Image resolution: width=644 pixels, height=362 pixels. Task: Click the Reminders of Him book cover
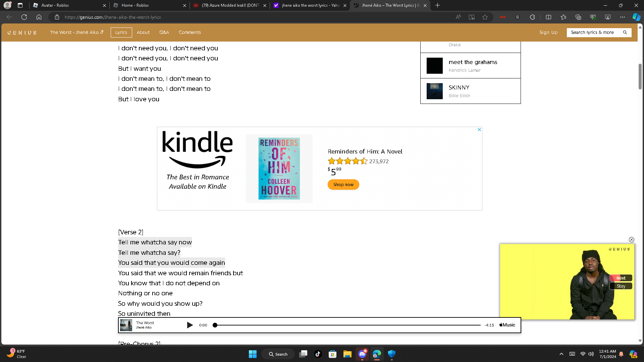pos(279,169)
